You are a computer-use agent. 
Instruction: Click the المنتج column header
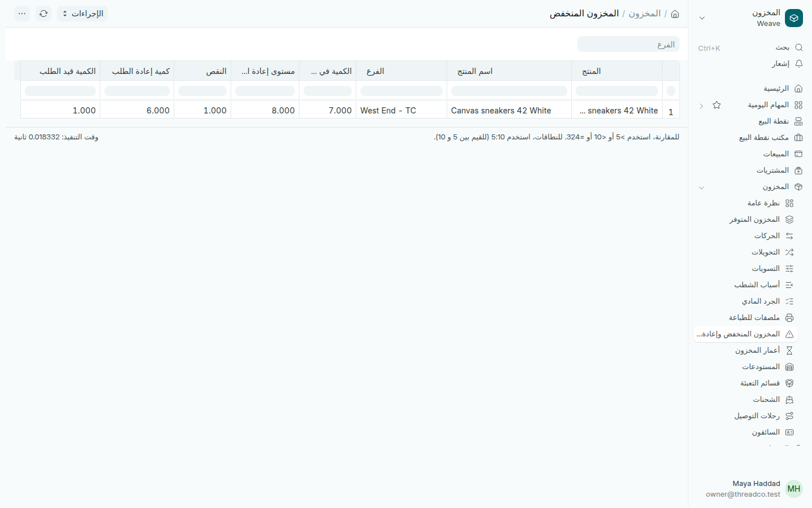[x=617, y=71]
